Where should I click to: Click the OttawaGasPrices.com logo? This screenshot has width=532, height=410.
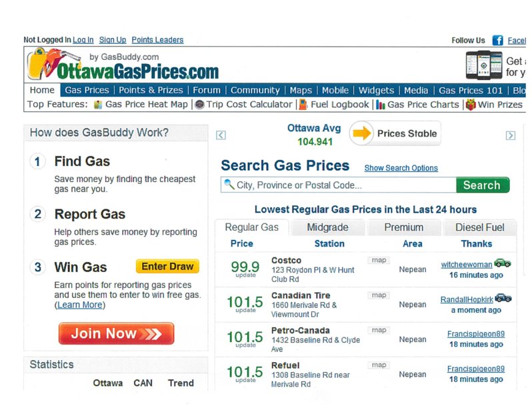(x=123, y=65)
